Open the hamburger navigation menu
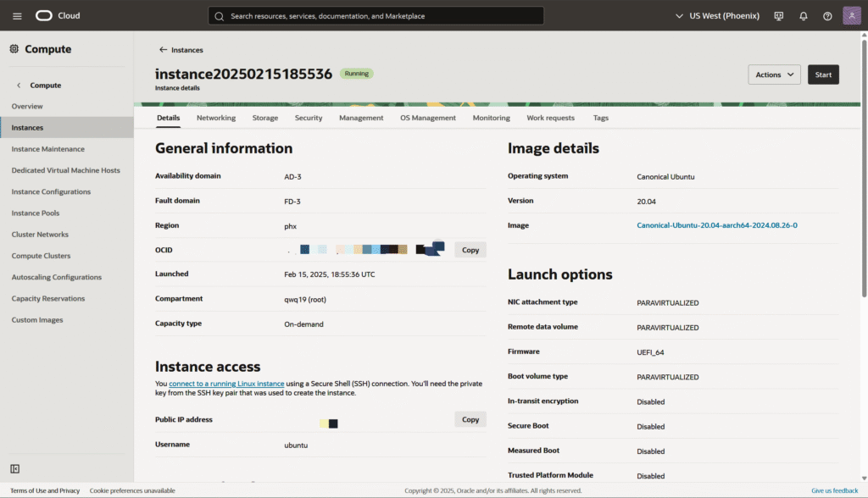Image resolution: width=868 pixels, height=498 pixels. point(17,16)
